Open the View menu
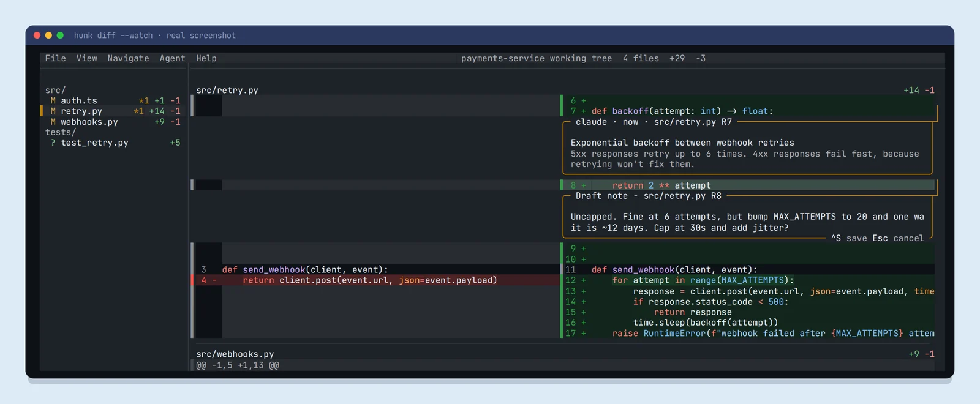Screen dimensions: 980x404 click(x=87, y=58)
